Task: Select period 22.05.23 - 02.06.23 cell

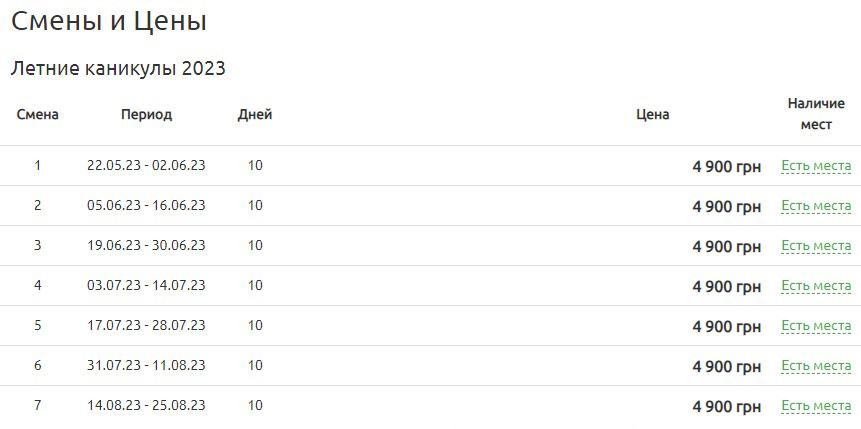Action: pos(146,165)
